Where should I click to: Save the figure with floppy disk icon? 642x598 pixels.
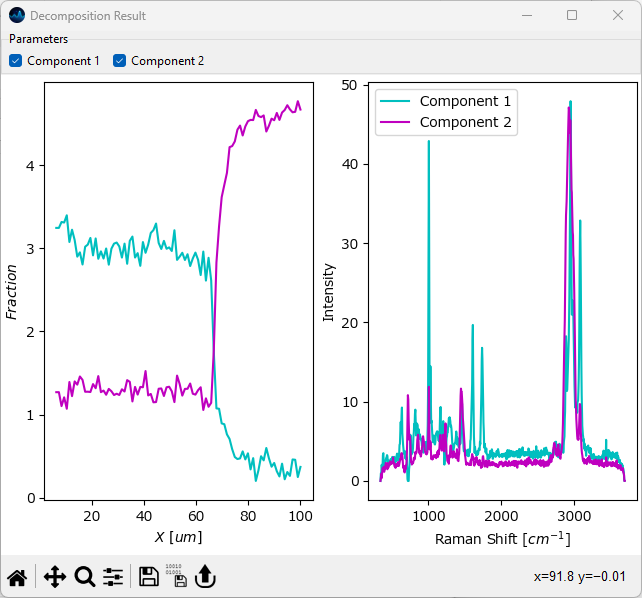(x=148, y=577)
